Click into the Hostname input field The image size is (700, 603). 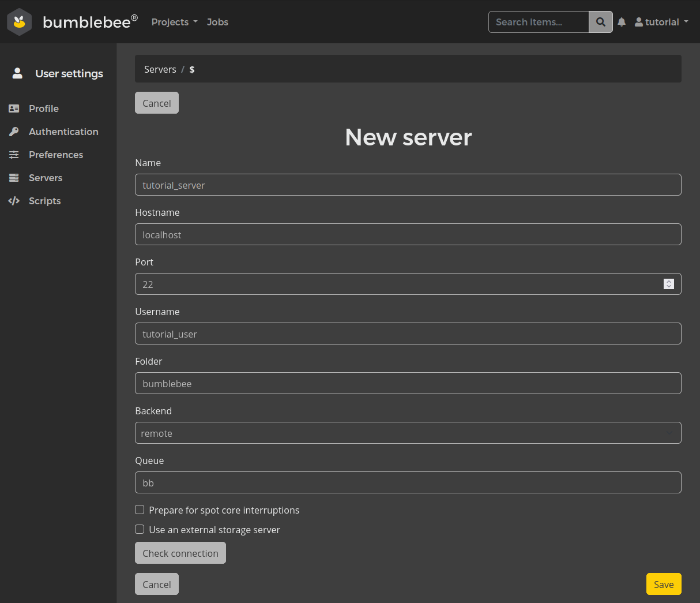tap(408, 234)
